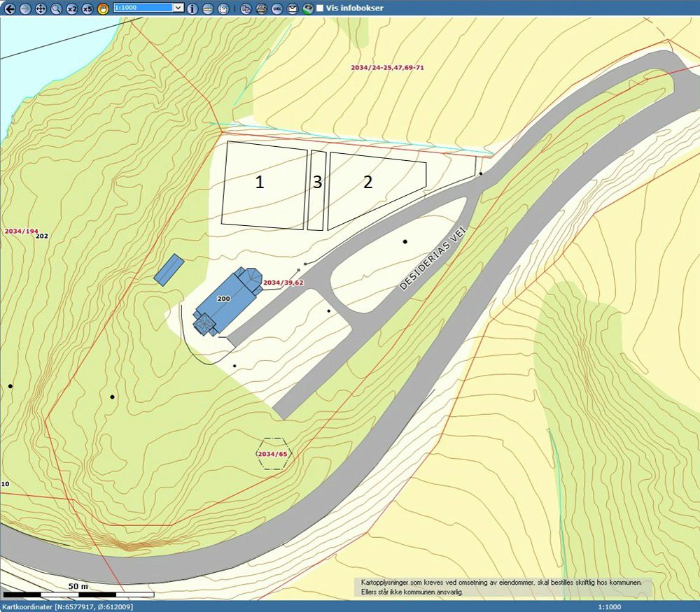Screen dimensions: 700x612
Task: Click the email envelope icon
Action: coord(293,8)
